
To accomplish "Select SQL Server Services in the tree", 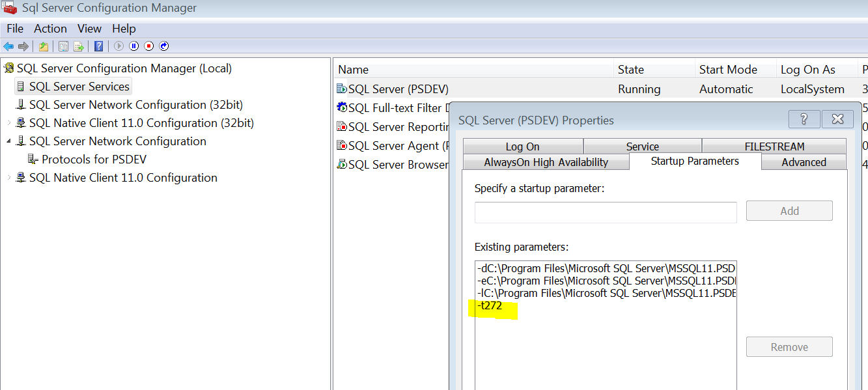I will tap(79, 87).
